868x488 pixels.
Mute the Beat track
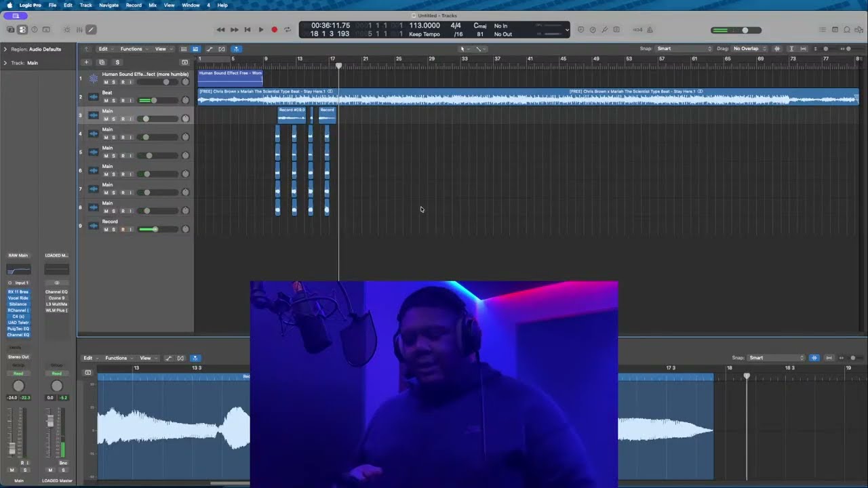(106, 100)
